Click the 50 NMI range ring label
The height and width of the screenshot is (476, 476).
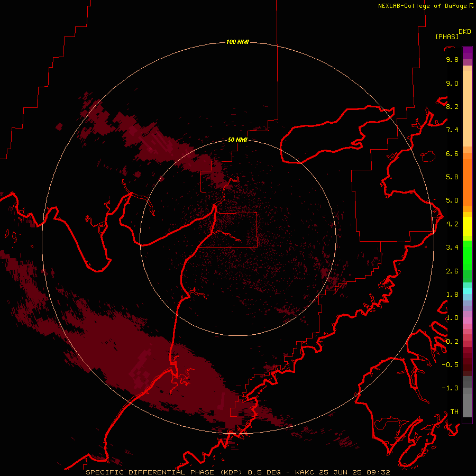tap(237, 140)
